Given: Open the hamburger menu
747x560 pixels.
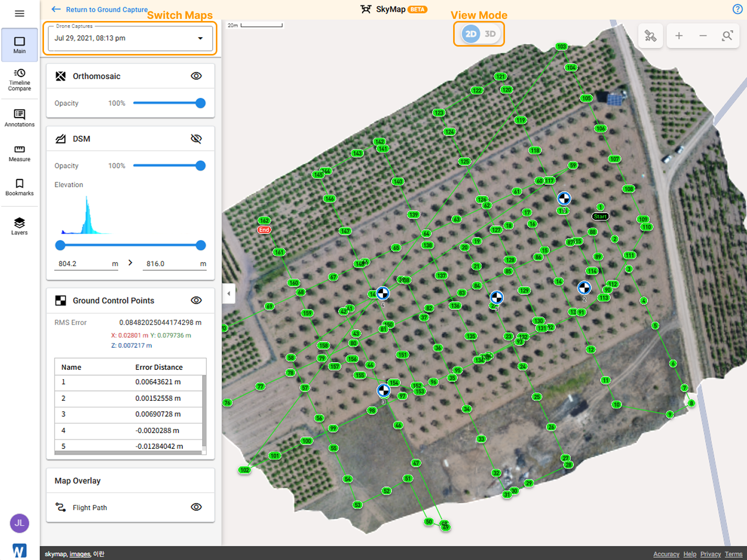Looking at the screenshot, I should point(19,14).
